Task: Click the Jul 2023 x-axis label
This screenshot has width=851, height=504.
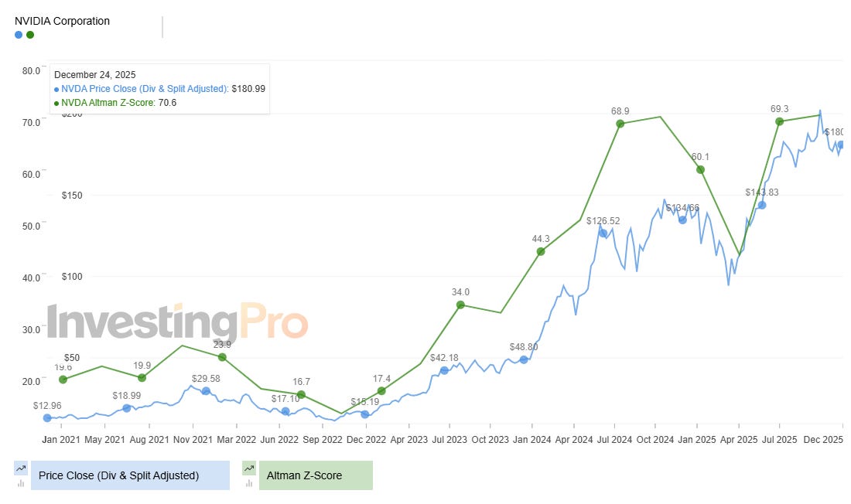Action: 449,439
